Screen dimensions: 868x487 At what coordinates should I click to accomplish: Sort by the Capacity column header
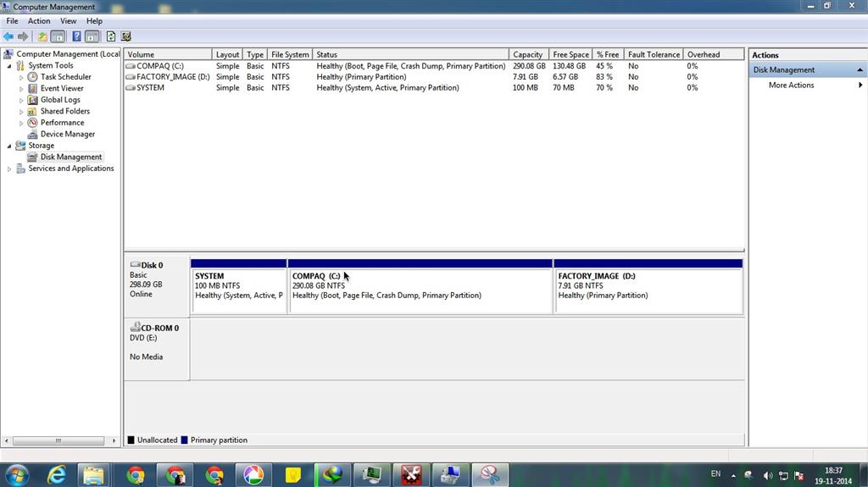pyautogui.click(x=528, y=54)
